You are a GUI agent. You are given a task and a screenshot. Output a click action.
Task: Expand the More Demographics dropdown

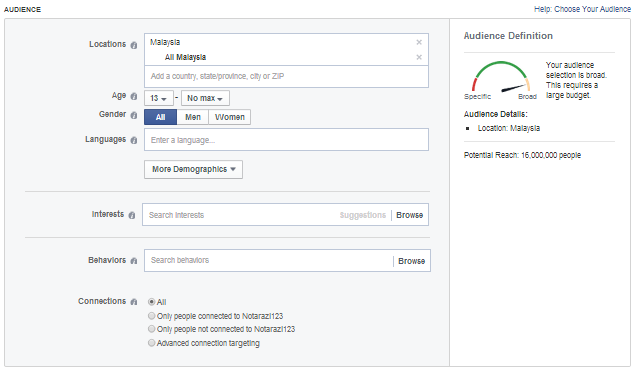pyautogui.click(x=194, y=169)
